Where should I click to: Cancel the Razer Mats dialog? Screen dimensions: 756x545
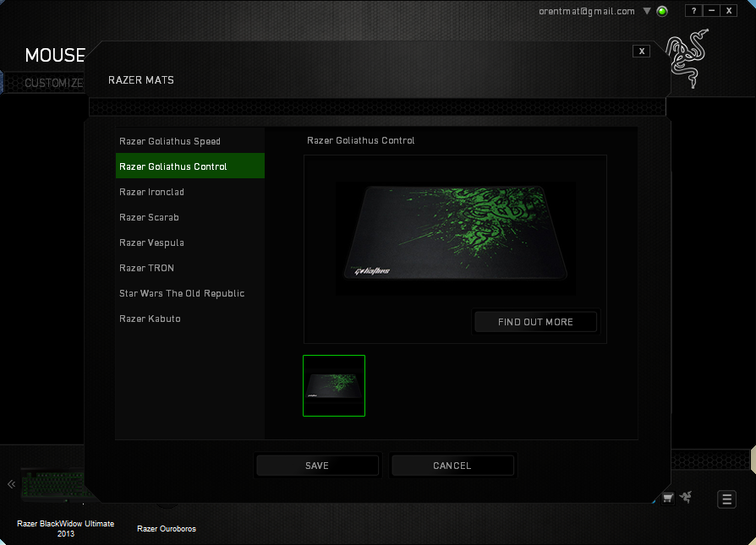[x=452, y=466]
